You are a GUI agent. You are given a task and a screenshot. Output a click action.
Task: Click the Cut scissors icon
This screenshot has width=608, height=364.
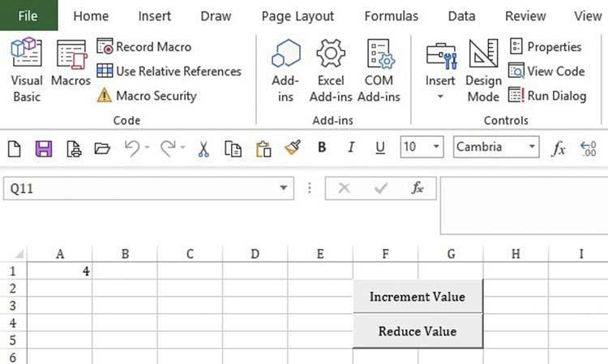pos(203,148)
